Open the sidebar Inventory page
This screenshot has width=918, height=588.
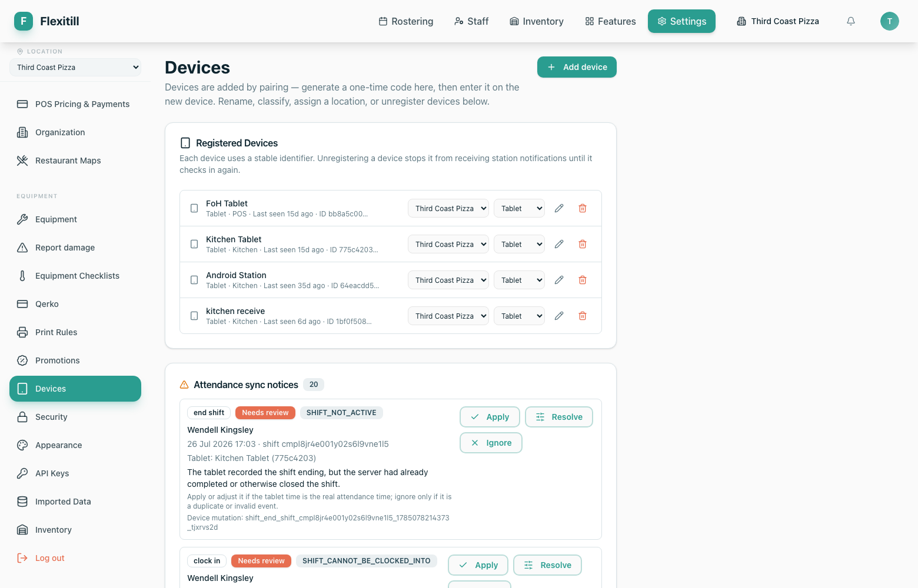(75, 530)
